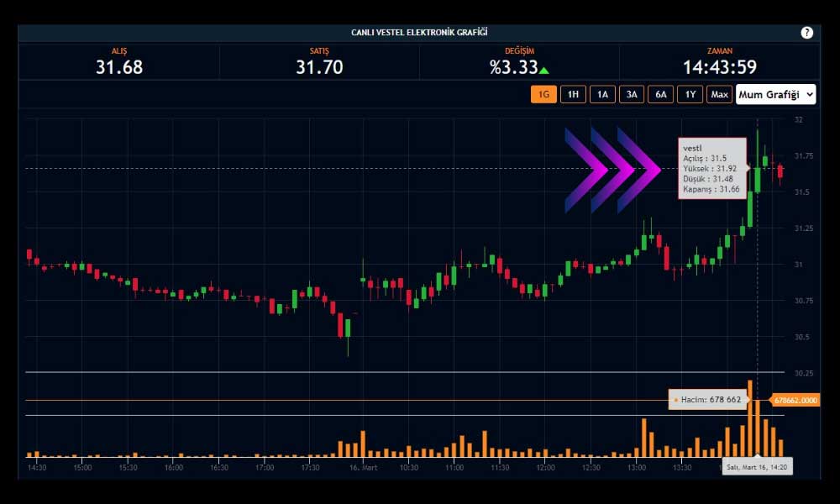Click the Hacim: 678 662 tooltip
This screenshot has height=504, width=840.
pyautogui.click(x=707, y=400)
